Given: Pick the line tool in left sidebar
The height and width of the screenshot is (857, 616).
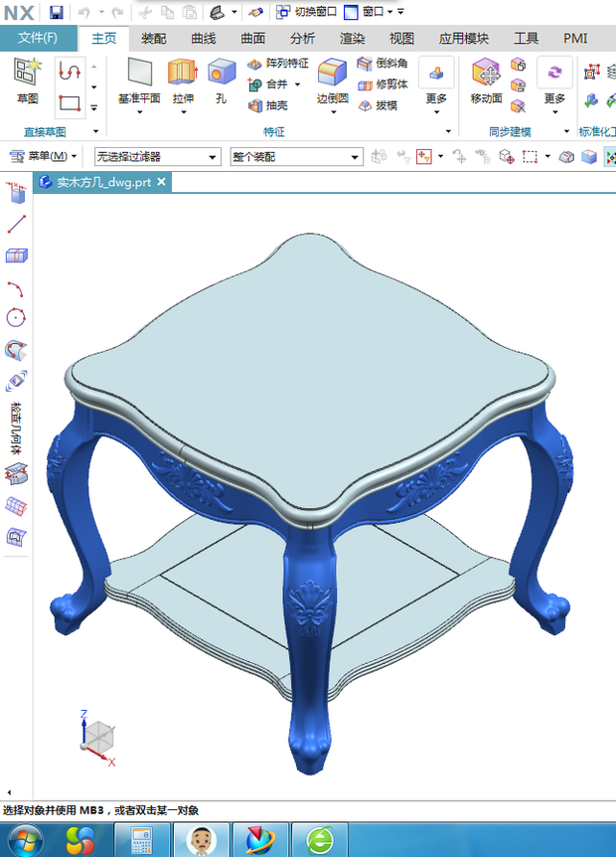Looking at the screenshot, I should pos(16,225).
